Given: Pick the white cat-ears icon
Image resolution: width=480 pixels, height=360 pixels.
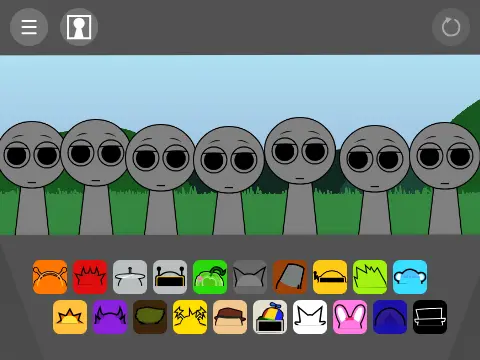Looking at the screenshot, I should 310,317.
